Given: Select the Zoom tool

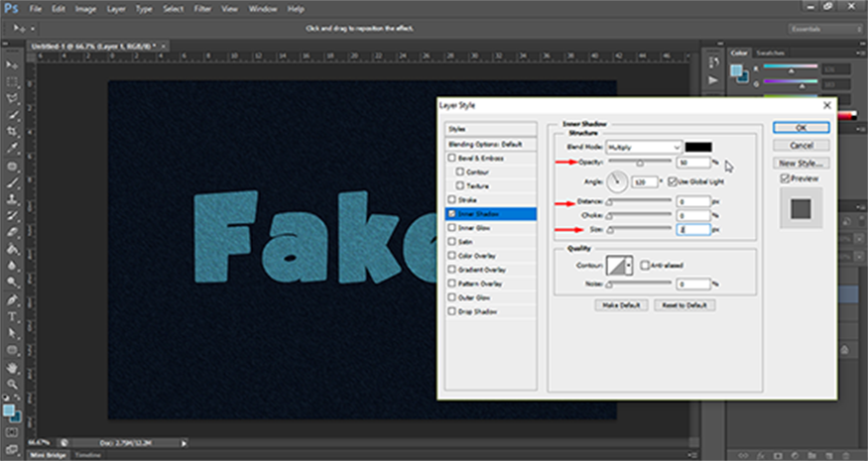Looking at the screenshot, I should click(11, 384).
